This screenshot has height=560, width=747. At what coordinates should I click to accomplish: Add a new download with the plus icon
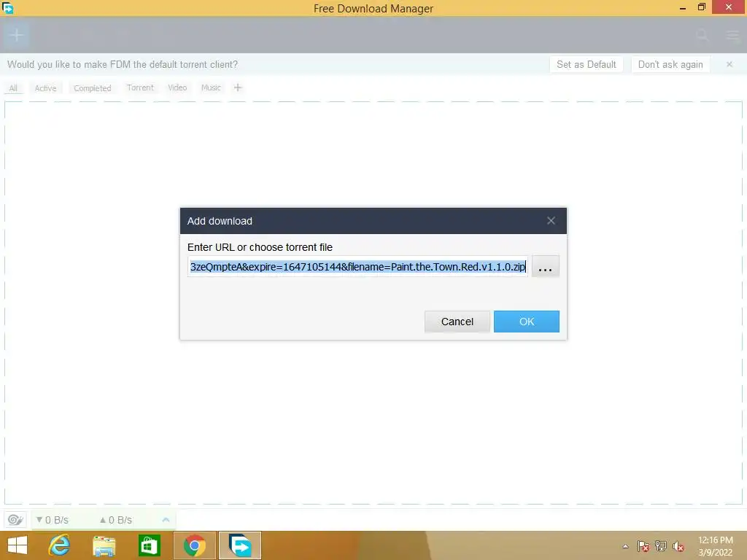click(16, 35)
